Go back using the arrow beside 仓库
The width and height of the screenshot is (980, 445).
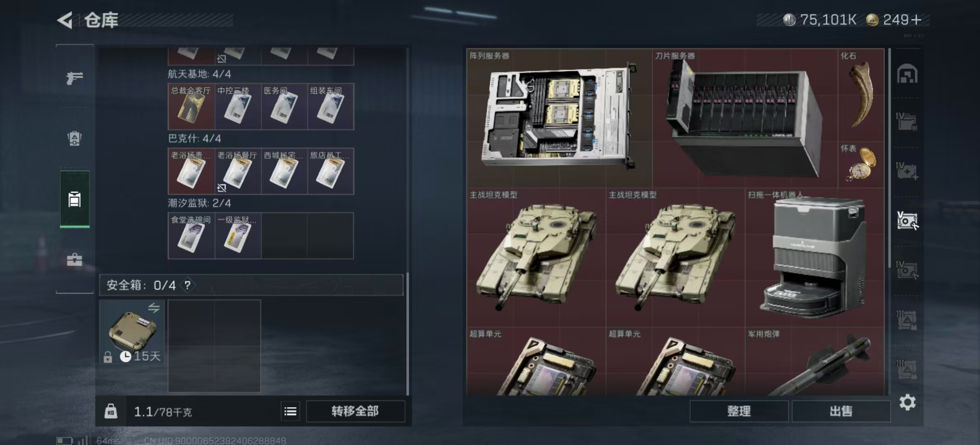point(65,20)
